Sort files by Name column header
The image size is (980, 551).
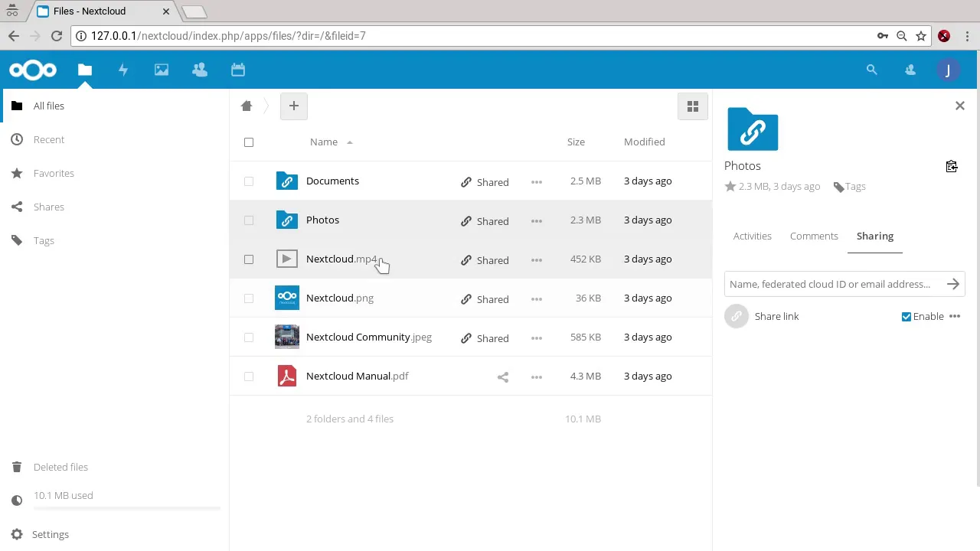324,142
